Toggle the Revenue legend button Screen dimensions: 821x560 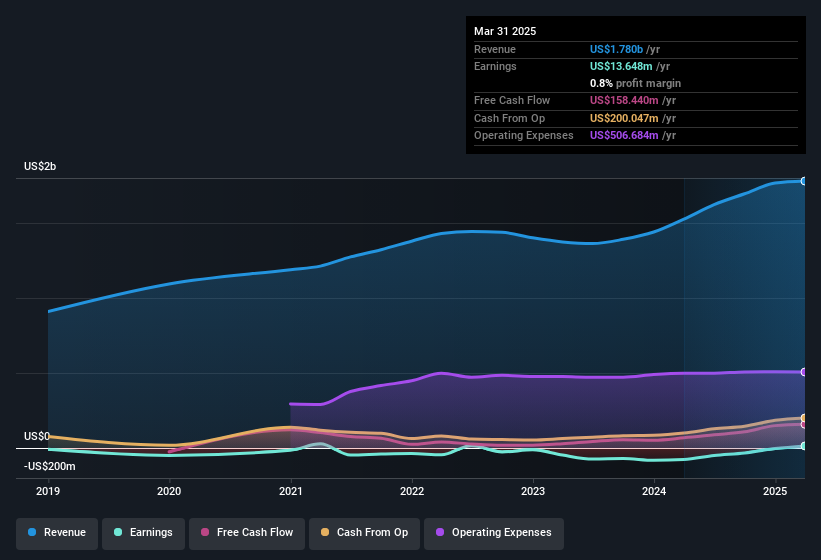click(x=57, y=533)
